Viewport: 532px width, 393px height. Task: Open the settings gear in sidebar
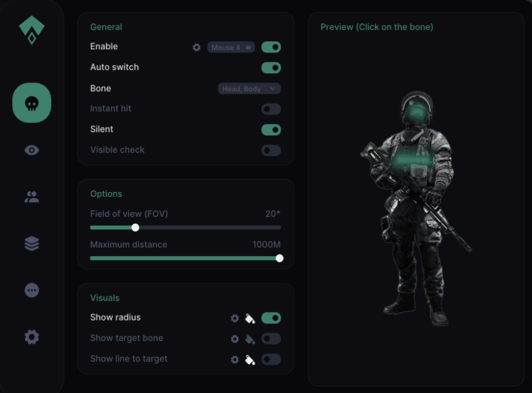[x=31, y=337]
